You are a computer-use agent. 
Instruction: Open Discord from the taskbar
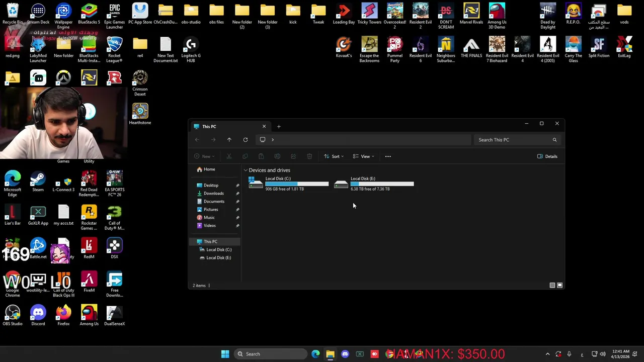(345, 354)
